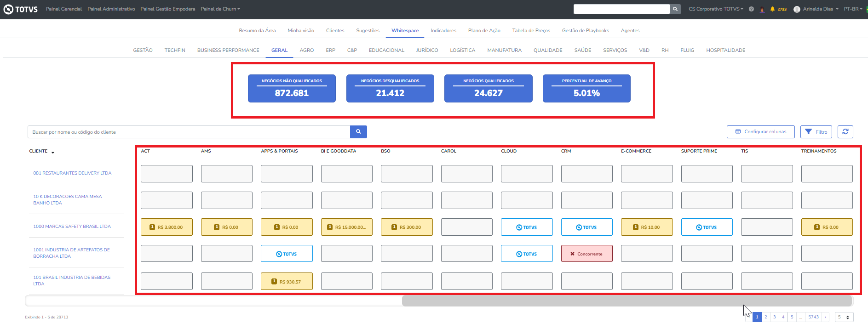The height and width of the screenshot is (329, 868).
Task: Open the notifications bell icon
Action: coord(773,9)
